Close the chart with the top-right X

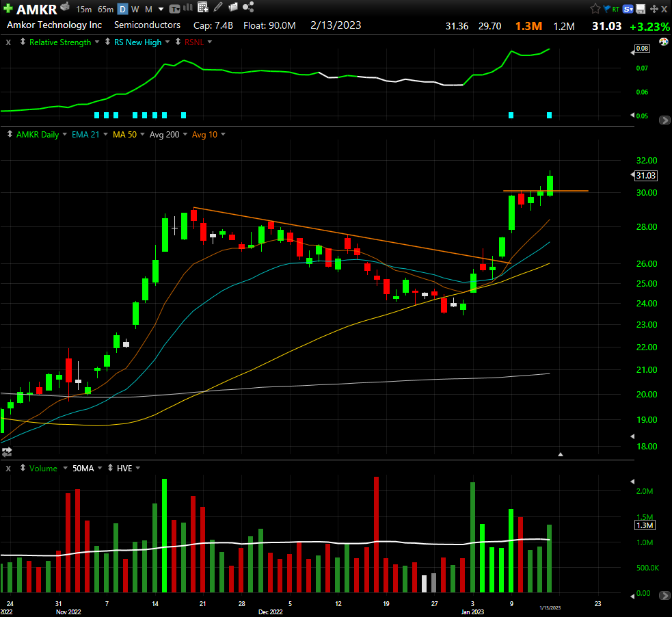click(x=664, y=9)
